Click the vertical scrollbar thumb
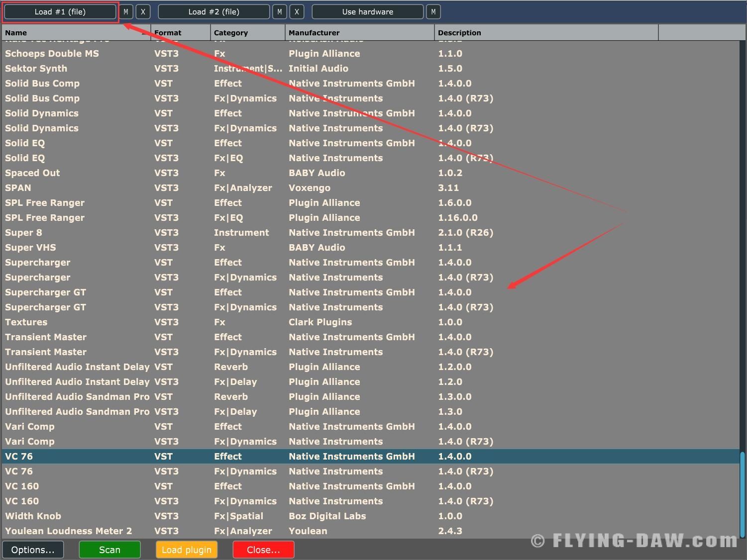The image size is (747, 560). pyautogui.click(x=743, y=495)
